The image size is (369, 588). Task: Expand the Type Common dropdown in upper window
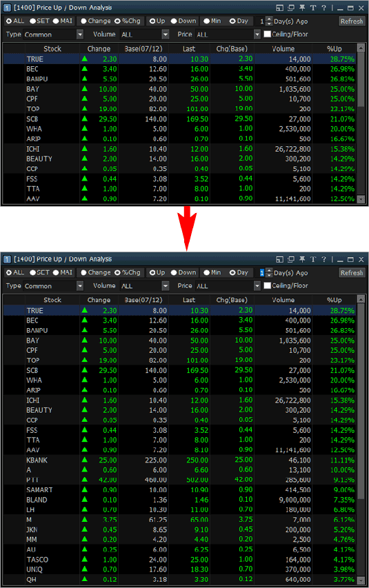[80, 34]
